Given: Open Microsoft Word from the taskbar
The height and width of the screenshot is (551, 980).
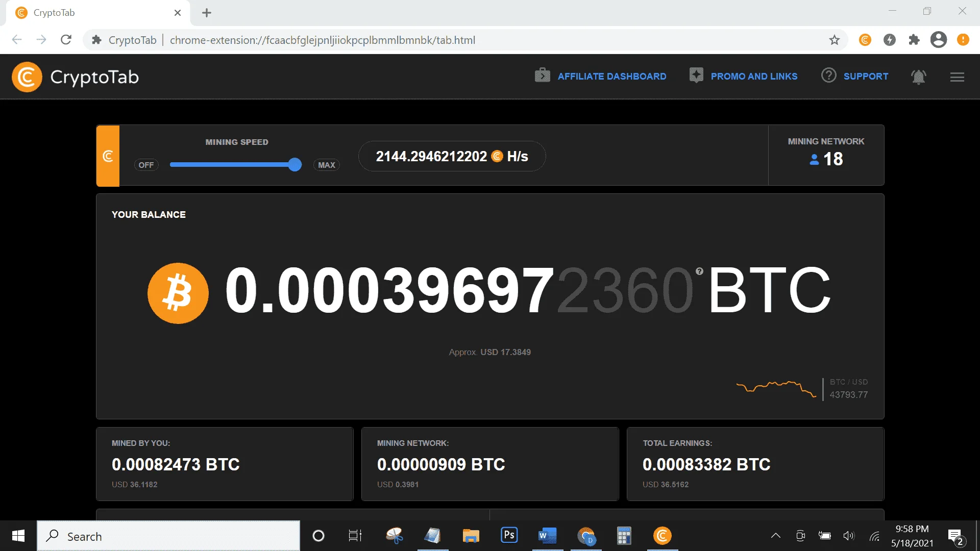Looking at the screenshot, I should (x=548, y=536).
